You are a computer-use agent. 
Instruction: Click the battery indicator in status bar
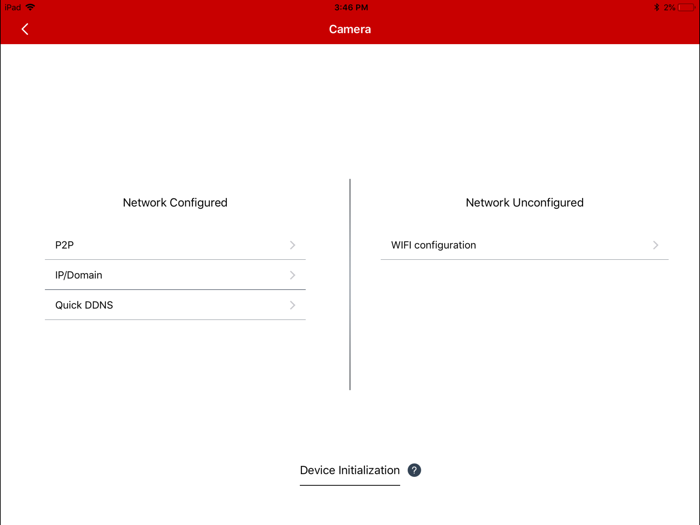click(686, 7)
